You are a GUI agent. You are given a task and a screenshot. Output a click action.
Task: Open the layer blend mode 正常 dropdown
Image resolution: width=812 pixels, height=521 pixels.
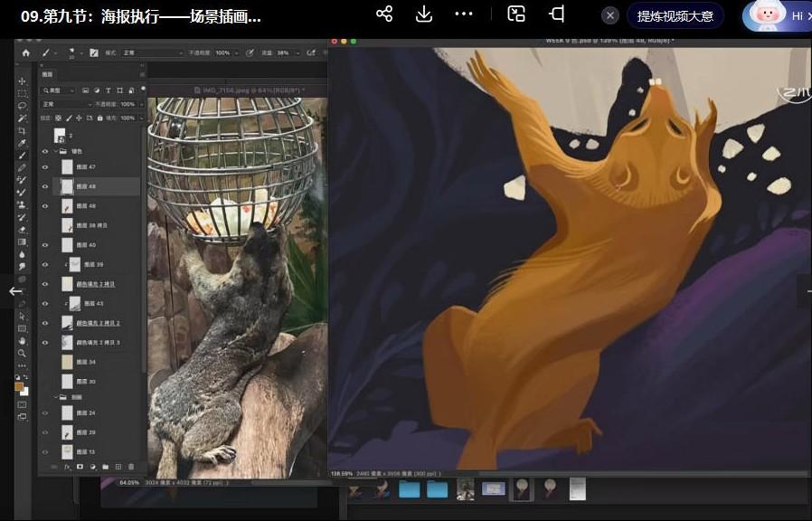point(65,104)
